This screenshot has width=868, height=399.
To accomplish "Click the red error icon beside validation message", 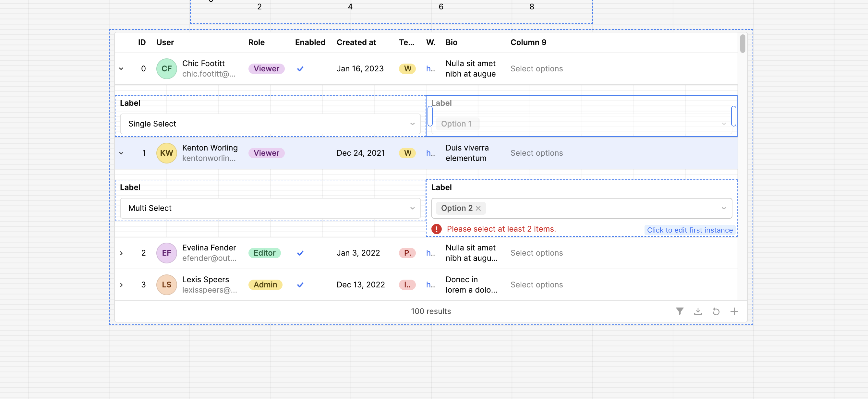I will click(436, 229).
